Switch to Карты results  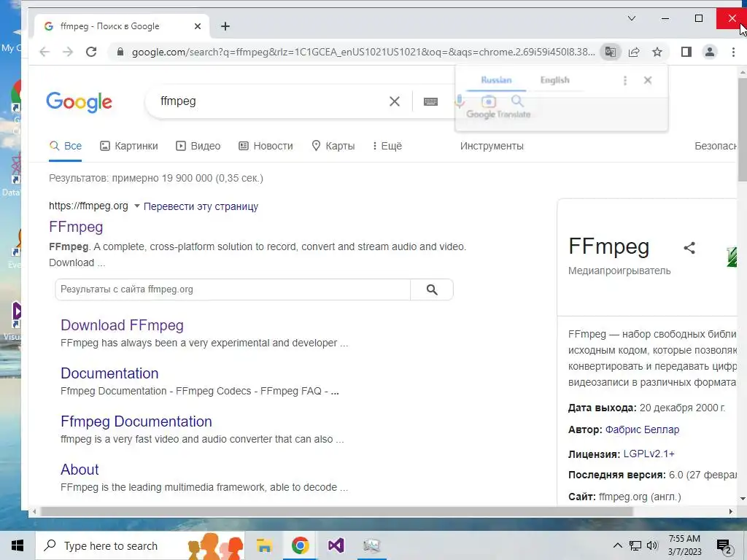coord(333,146)
